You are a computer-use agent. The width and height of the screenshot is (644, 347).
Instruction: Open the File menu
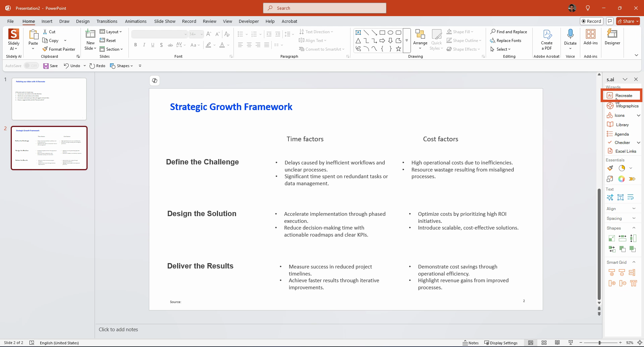10,21
